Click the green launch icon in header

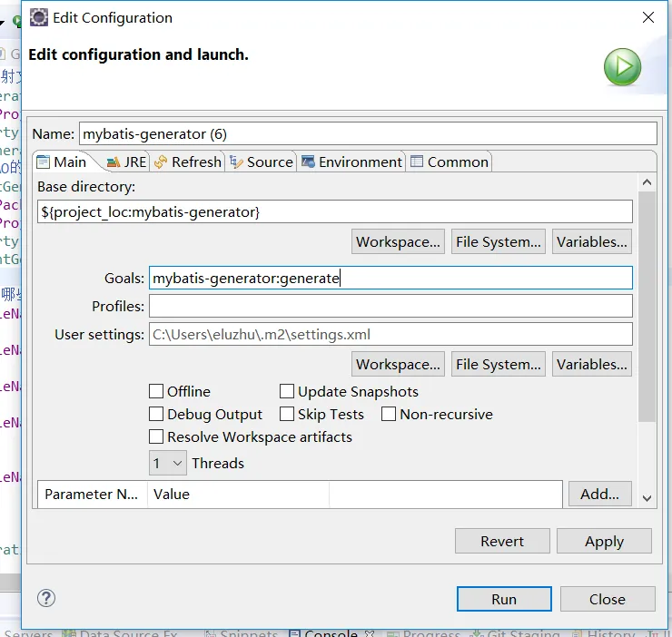(x=623, y=67)
